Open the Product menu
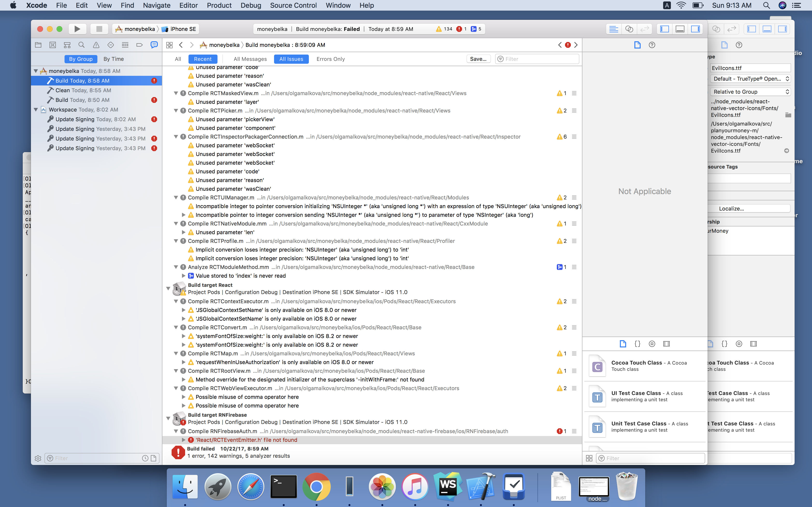Viewport: 812px width, 507px height. [219, 5]
